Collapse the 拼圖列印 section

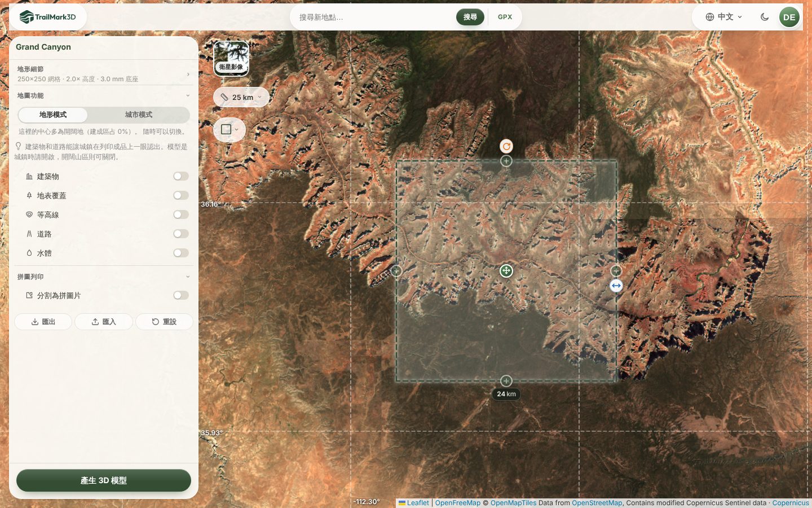pyautogui.click(x=104, y=277)
